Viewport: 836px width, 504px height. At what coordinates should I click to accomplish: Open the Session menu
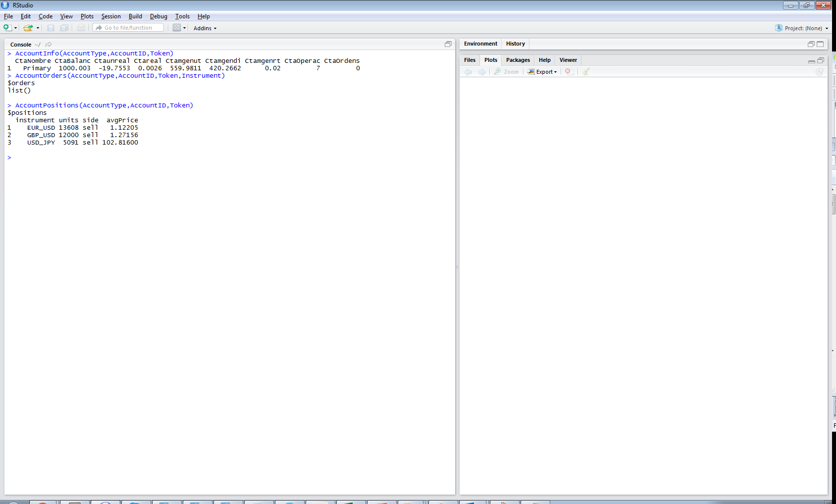[111, 16]
